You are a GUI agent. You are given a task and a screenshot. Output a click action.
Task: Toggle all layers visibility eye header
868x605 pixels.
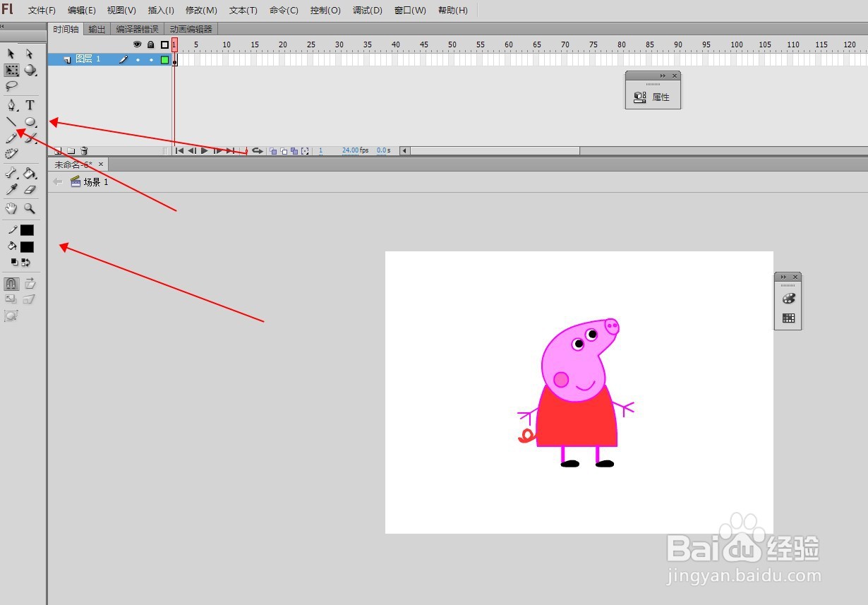point(138,44)
